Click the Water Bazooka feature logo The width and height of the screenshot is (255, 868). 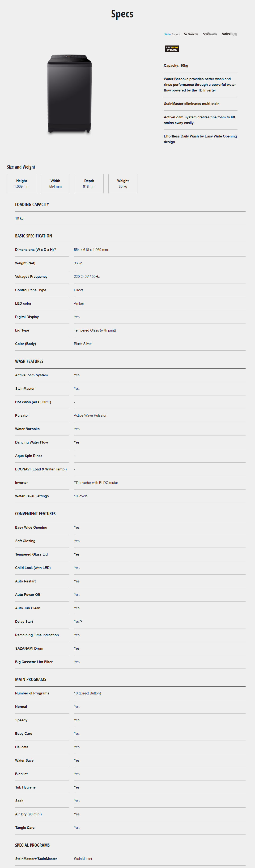(x=172, y=34)
